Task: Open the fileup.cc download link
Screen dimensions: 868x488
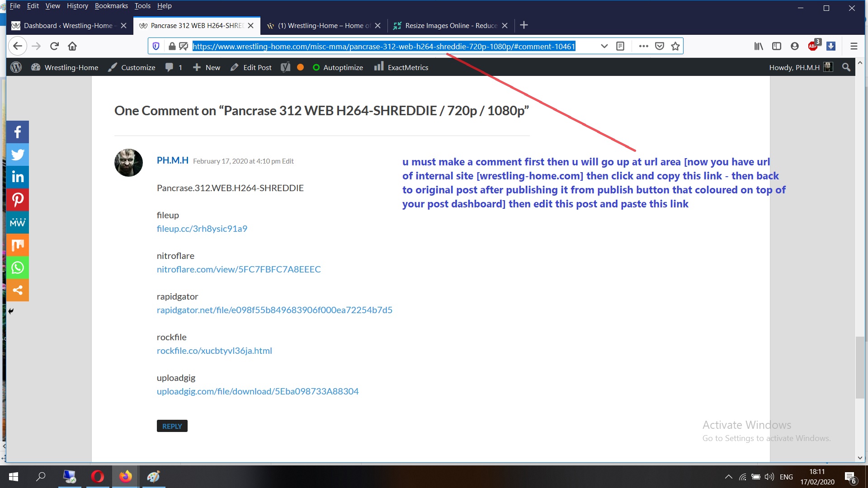Action: 202,229
